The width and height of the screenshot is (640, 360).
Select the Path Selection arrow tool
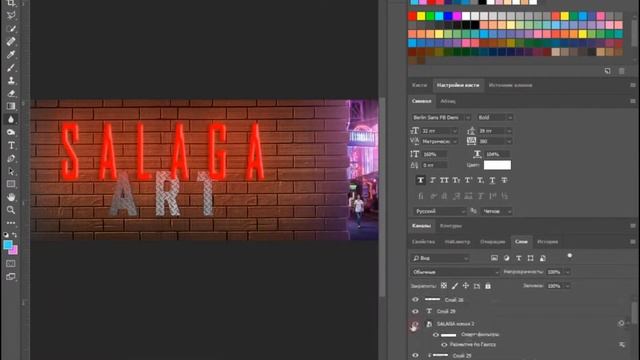[11, 171]
